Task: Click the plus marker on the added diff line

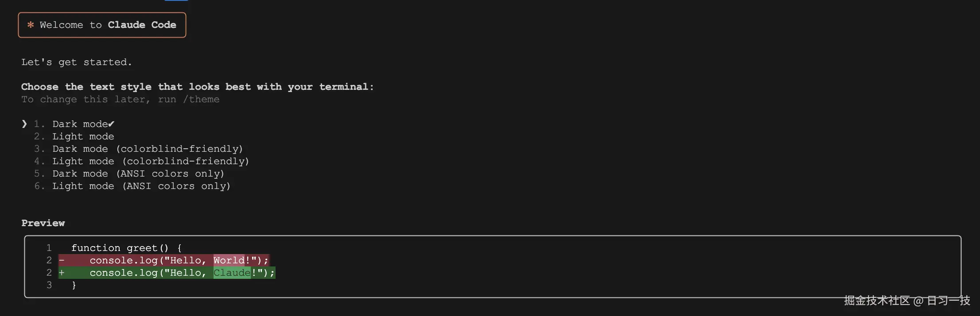Action: coord(62,273)
